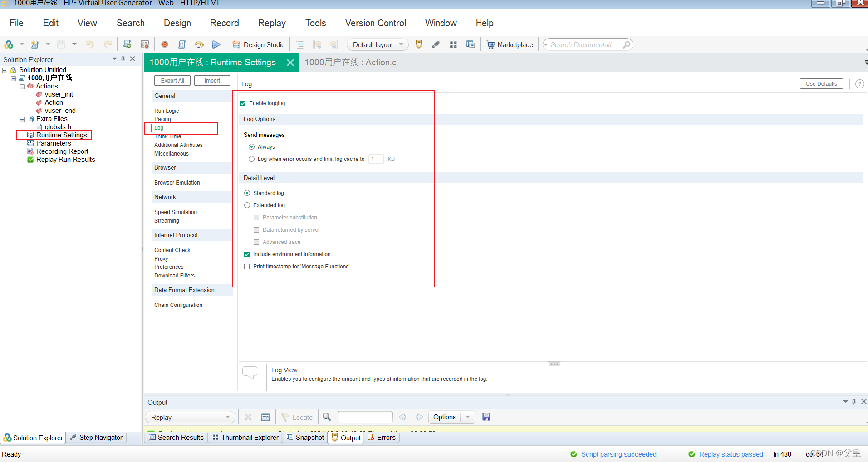Select the Extended log radio button
868x462 pixels.
pyautogui.click(x=247, y=205)
